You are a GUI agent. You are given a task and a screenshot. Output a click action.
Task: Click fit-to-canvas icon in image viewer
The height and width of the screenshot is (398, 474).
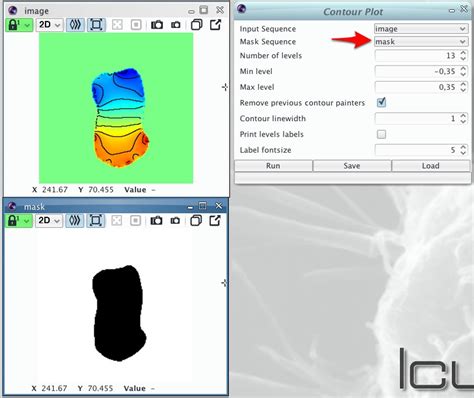tap(96, 25)
